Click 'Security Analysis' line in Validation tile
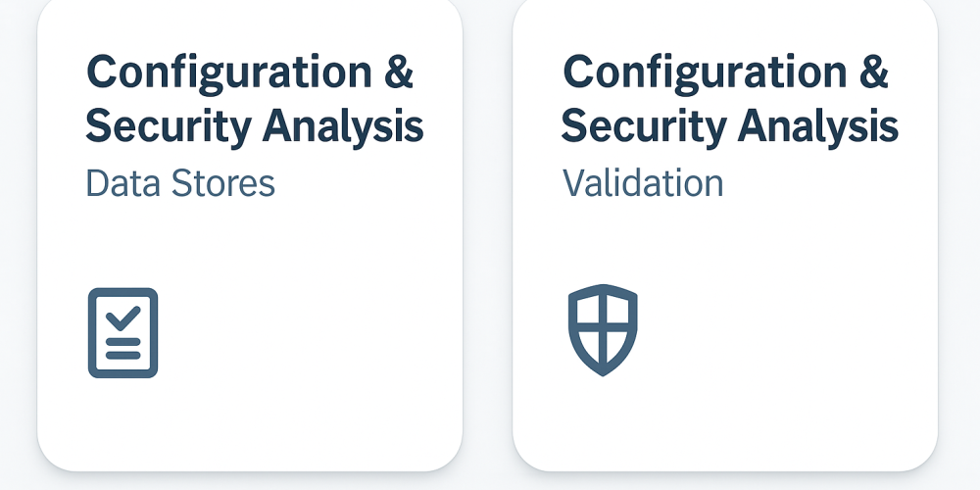980x490 pixels. (x=729, y=126)
